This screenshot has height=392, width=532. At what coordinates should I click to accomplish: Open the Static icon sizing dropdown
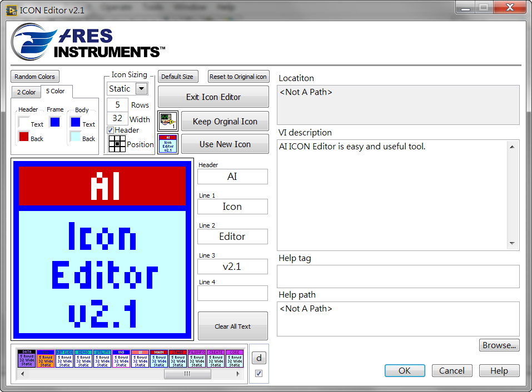tap(142, 88)
